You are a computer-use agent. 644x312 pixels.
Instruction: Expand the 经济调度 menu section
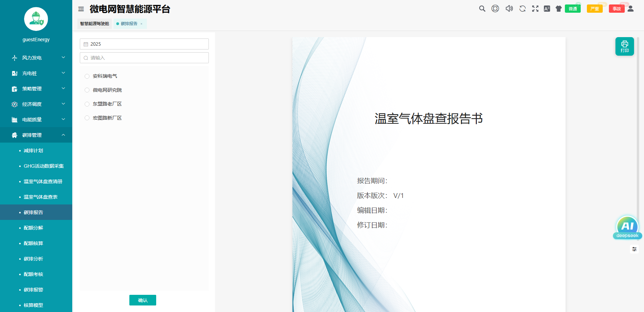coord(36,104)
